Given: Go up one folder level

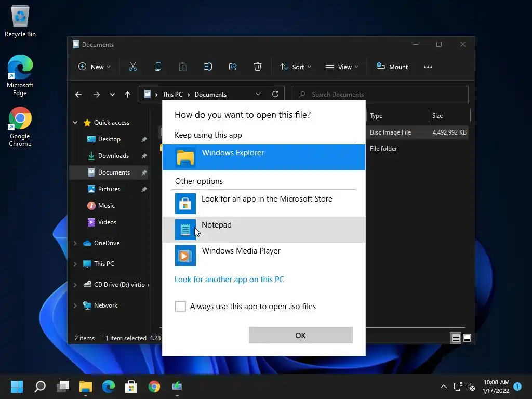Looking at the screenshot, I should 128,95.
